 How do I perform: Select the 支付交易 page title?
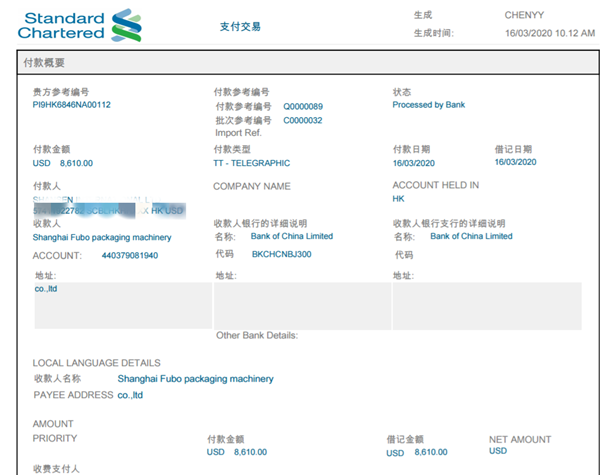pos(240,26)
